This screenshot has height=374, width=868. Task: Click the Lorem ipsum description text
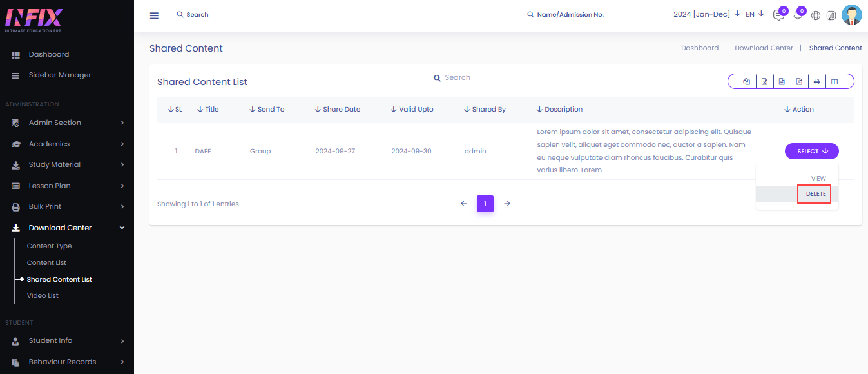coord(644,151)
